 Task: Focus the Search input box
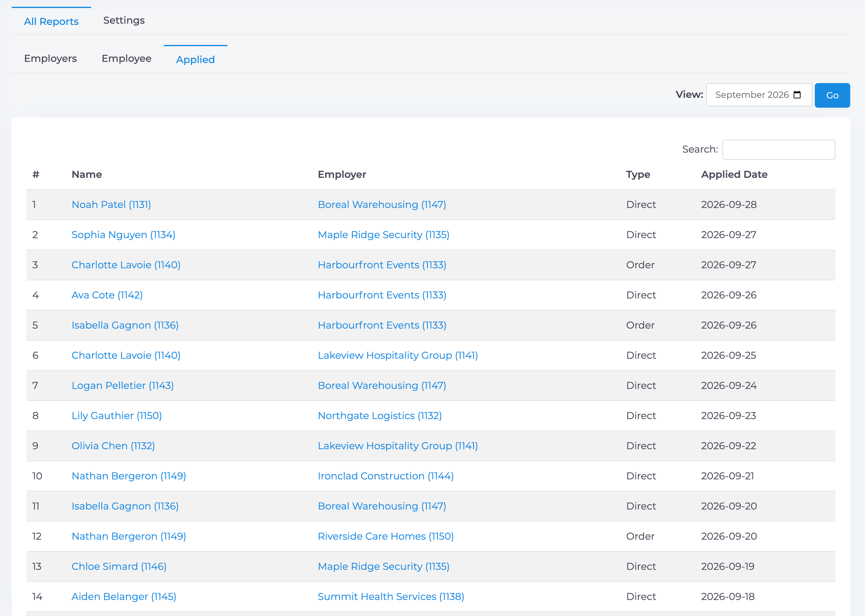778,150
